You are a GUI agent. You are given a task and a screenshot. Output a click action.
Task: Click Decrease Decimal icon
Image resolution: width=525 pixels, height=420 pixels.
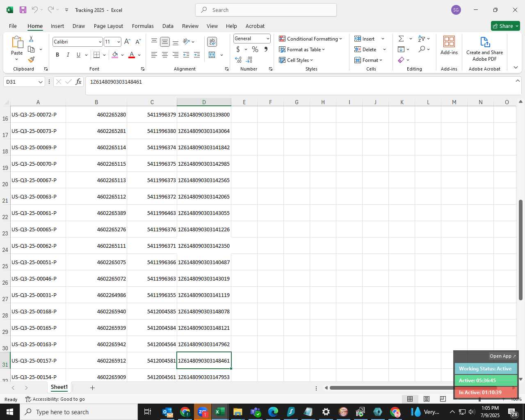[x=249, y=60]
